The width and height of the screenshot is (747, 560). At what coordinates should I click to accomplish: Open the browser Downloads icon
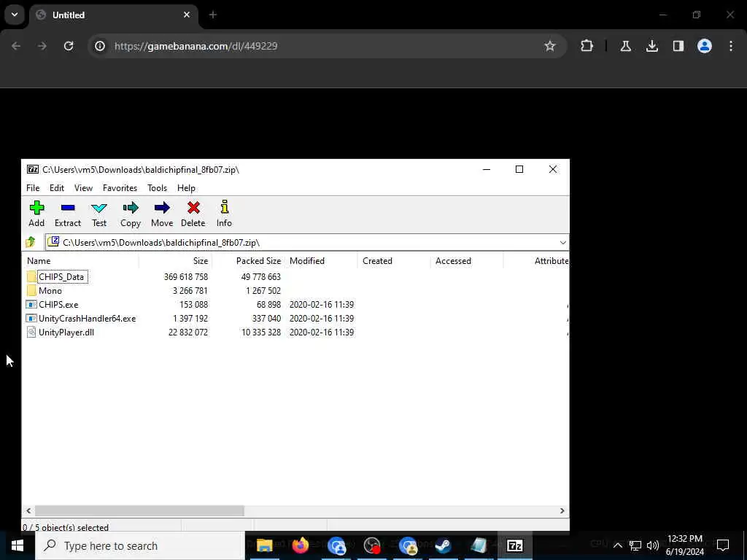pyautogui.click(x=652, y=46)
